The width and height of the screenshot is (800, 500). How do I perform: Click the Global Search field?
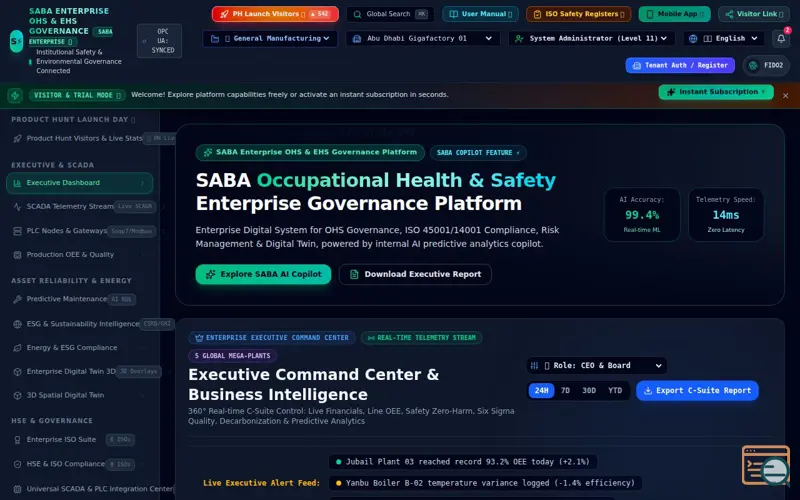(x=390, y=14)
